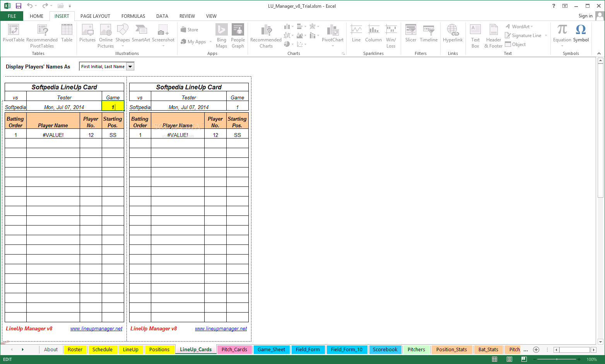The width and height of the screenshot is (605, 364).
Task: Switch to FORMULAS ribbon tab
Action: (x=133, y=16)
